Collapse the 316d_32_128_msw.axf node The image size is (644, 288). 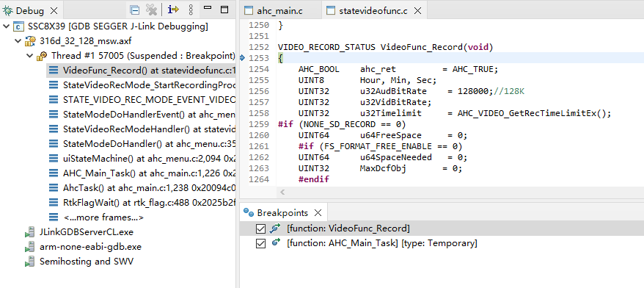click(18, 41)
